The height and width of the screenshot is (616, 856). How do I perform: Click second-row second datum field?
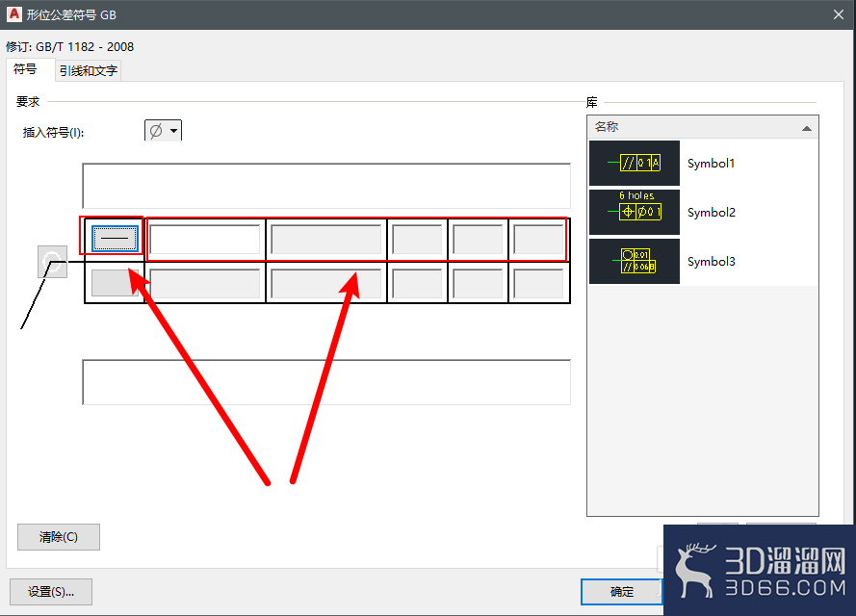pyautogui.click(x=478, y=284)
